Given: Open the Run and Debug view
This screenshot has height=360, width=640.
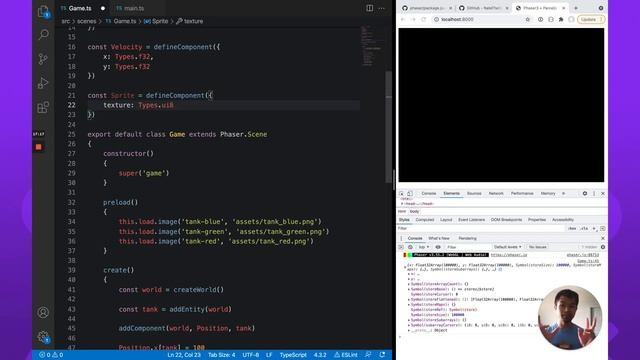Looking at the screenshot, I should [x=43, y=83].
